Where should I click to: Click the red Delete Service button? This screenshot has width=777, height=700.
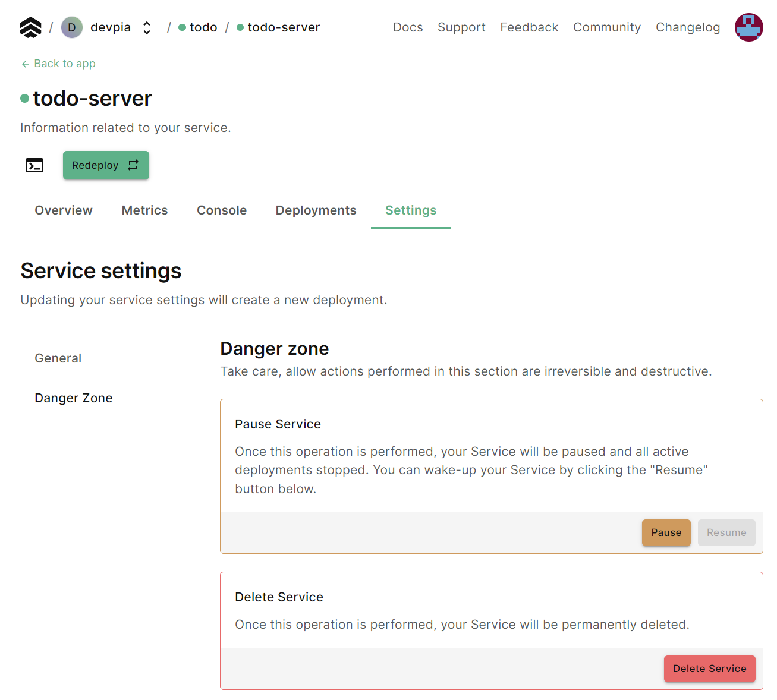click(x=709, y=669)
